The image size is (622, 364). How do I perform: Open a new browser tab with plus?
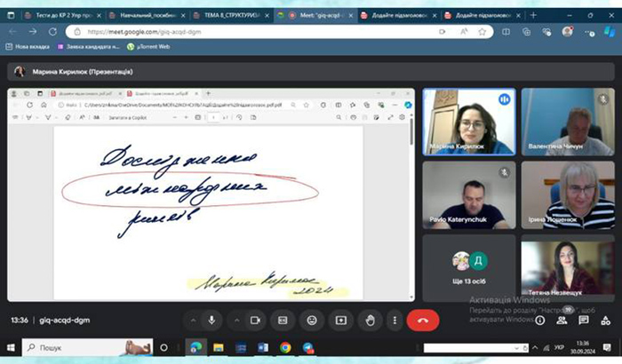click(533, 15)
